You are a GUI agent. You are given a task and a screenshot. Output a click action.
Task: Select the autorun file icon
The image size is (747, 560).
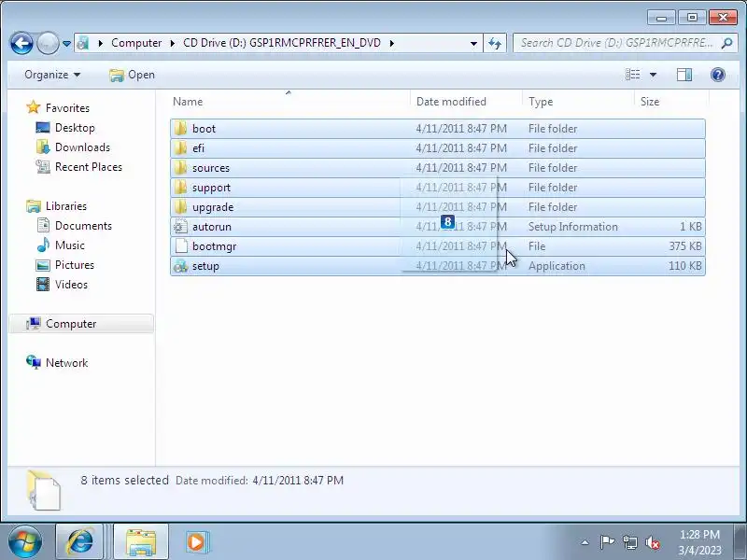click(180, 227)
